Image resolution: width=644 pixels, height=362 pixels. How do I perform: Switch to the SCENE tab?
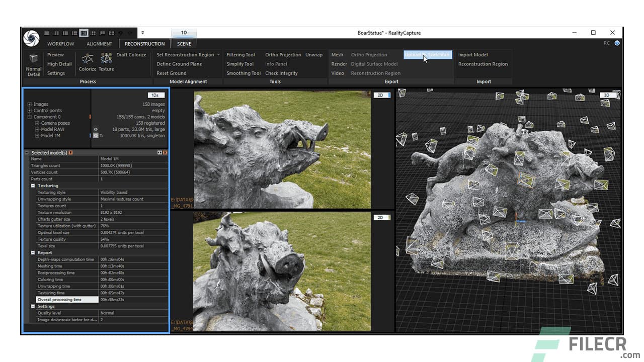pyautogui.click(x=184, y=44)
